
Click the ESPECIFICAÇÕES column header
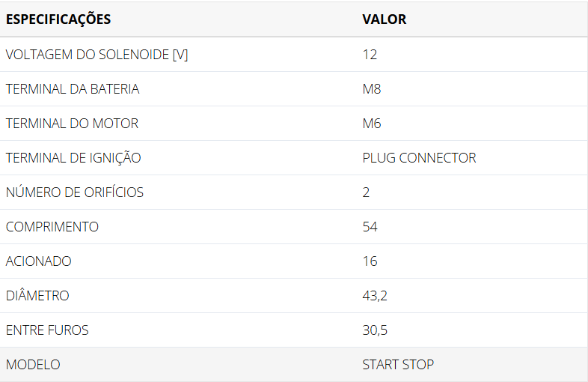pyautogui.click(x=58, y=19)
